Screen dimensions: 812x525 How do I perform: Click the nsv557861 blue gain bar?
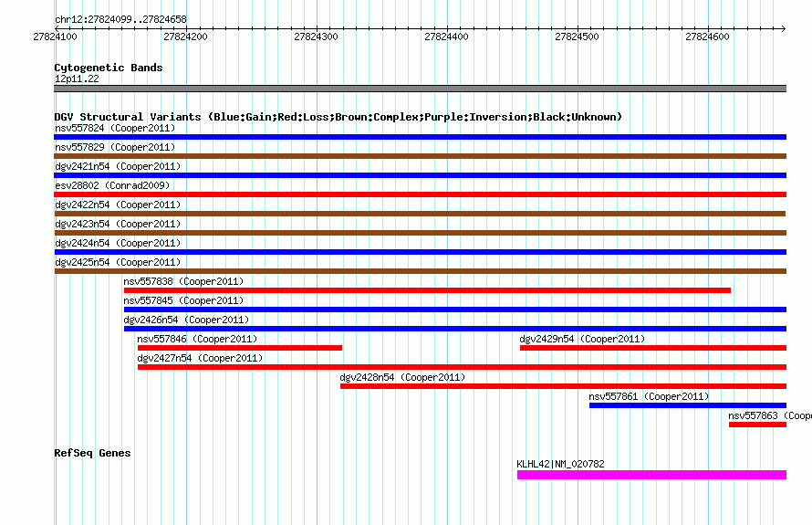pos(688,405)
